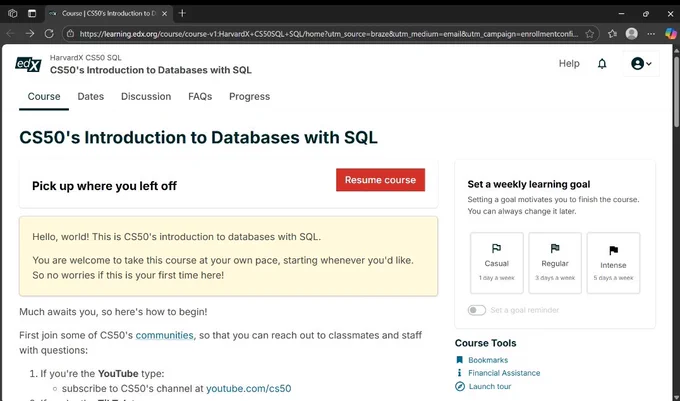Open the browser workspaces icon
This screenshot has width=680, height=401.
coord(13,13)
